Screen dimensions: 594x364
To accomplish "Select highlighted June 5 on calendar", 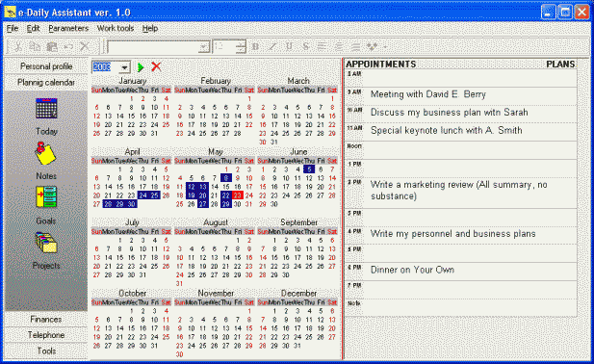I will pyautogui.click(x=309, y=169).
